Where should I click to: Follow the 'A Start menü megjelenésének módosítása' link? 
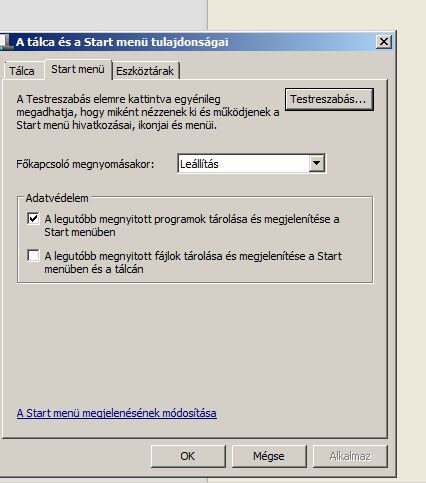117,413
